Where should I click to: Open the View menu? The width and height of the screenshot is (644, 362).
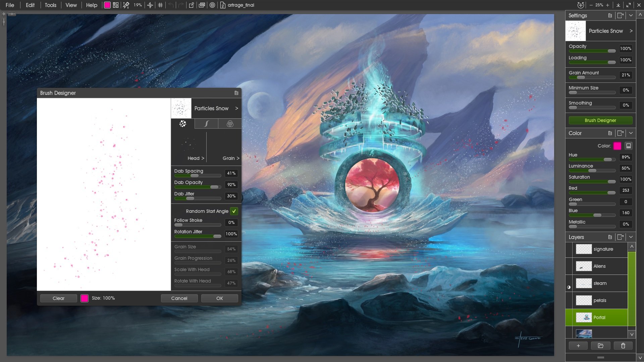(70, 5)
